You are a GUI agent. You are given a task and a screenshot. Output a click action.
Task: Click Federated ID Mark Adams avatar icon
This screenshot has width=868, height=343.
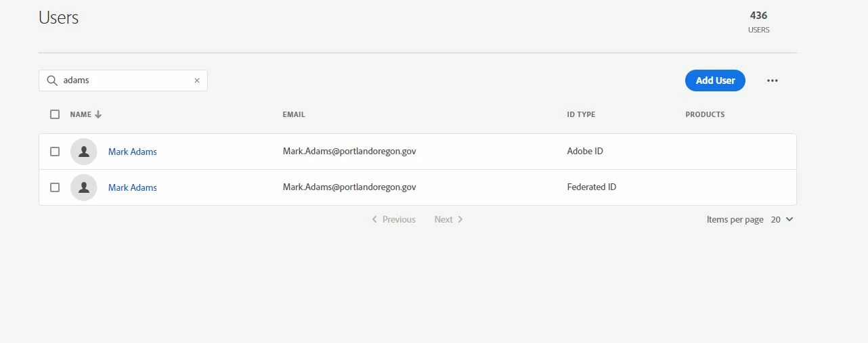(x=84, y=187)
